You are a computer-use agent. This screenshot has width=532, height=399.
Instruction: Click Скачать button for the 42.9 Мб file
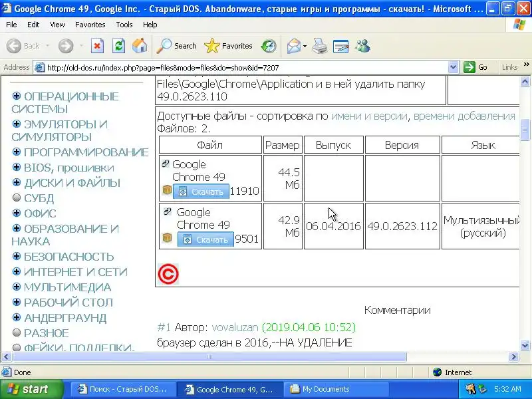point(205,239)
